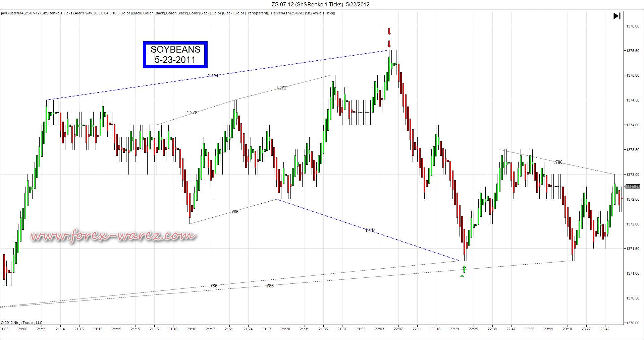Viewport: 644px width, 340px height.
Task: Select the 1.414 label on the rising blue line
Action: [x=213, y=75]
